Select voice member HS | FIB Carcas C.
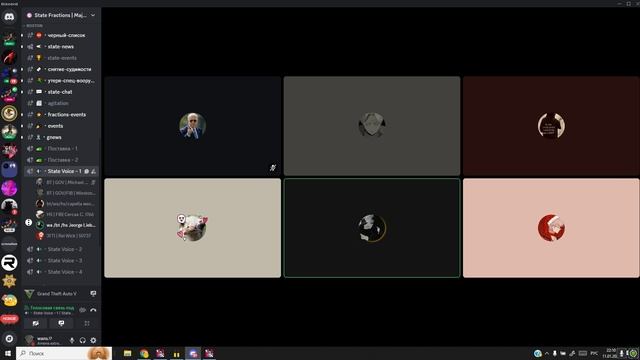This screenshot has width=640, height=360. pyautogui.click(x=66, y=214)
